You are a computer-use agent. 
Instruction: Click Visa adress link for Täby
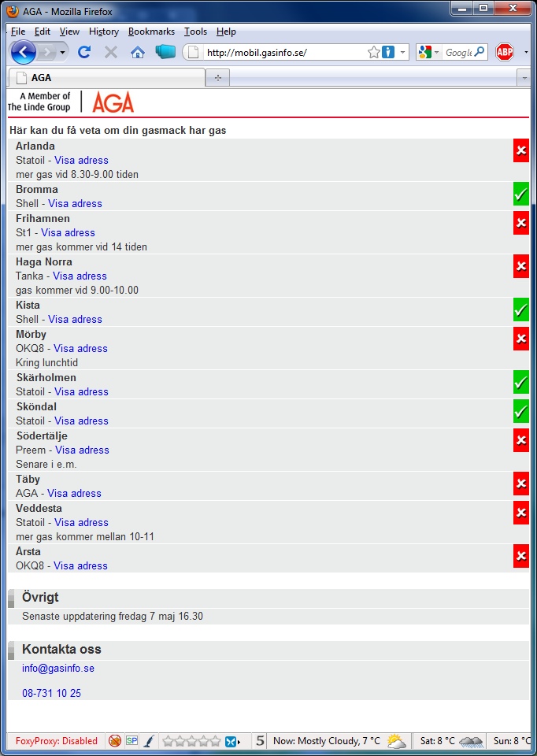[x=74, y=493]
